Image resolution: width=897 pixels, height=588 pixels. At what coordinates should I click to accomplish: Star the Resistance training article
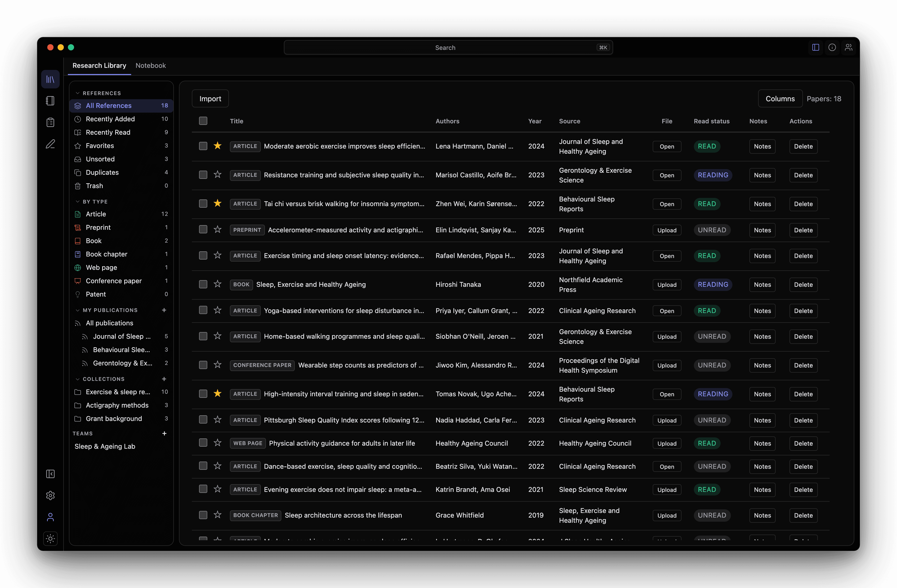[218, 174]
